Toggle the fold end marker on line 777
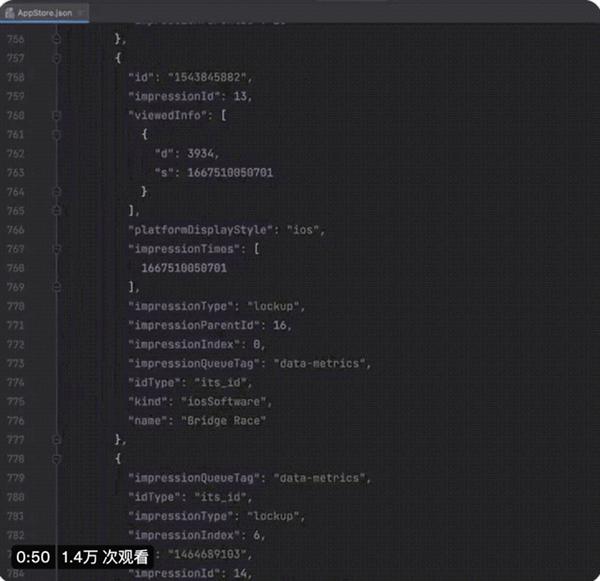 57,439
